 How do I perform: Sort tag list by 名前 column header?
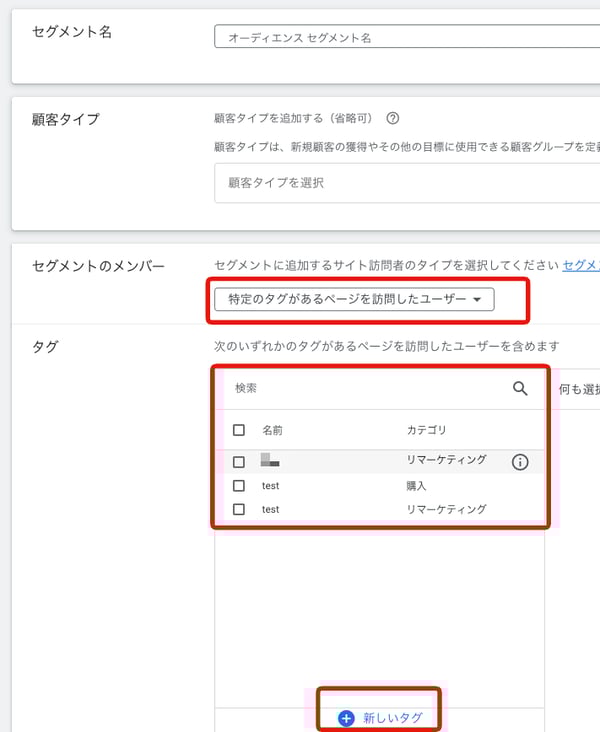(x=272, y=430)
